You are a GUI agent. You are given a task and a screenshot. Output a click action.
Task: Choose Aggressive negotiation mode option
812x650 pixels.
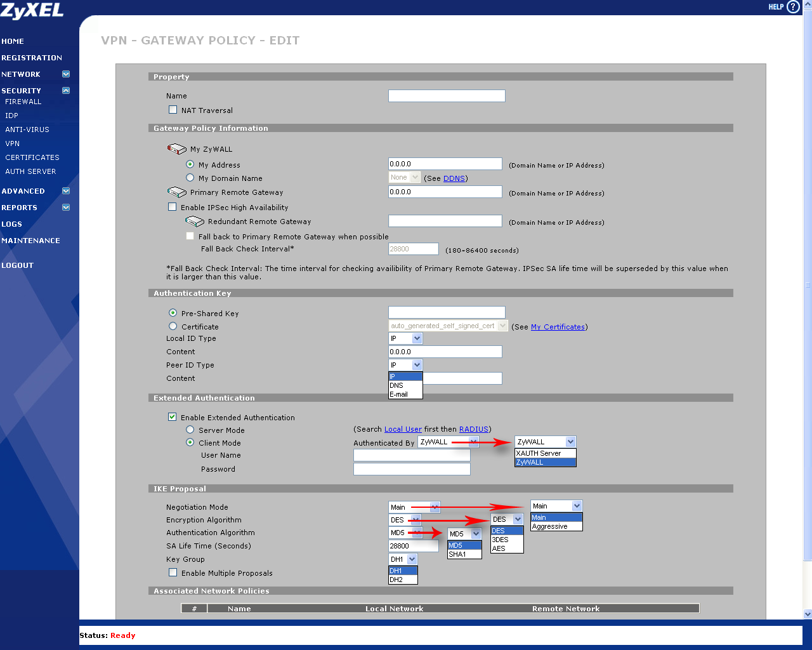tap(556, 526)
